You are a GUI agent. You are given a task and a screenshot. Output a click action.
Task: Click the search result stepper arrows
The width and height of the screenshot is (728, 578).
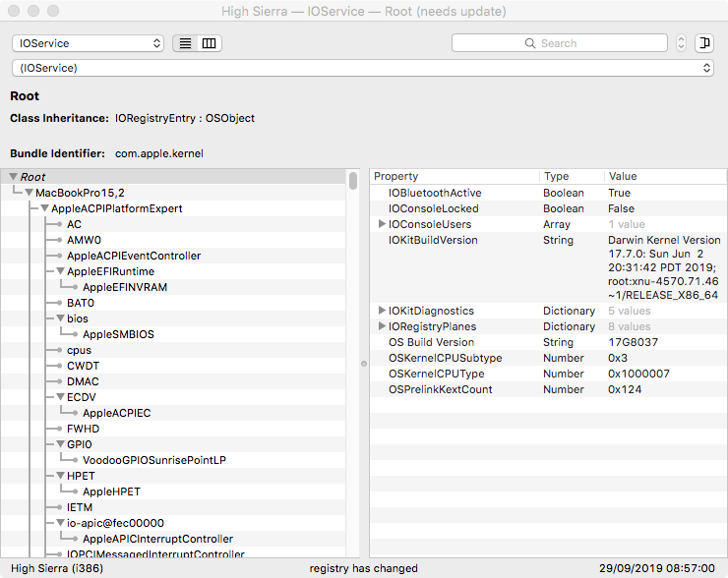click(x=681, y=43)
